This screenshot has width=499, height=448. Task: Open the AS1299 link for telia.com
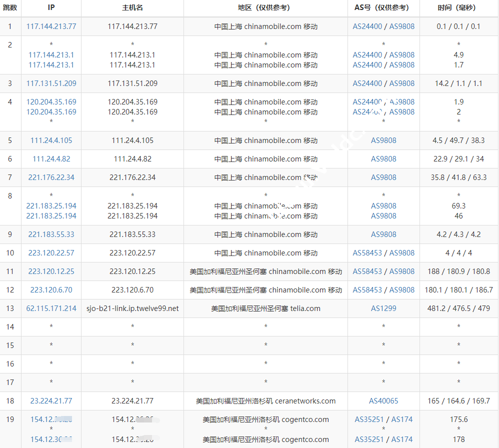point(383,308)
